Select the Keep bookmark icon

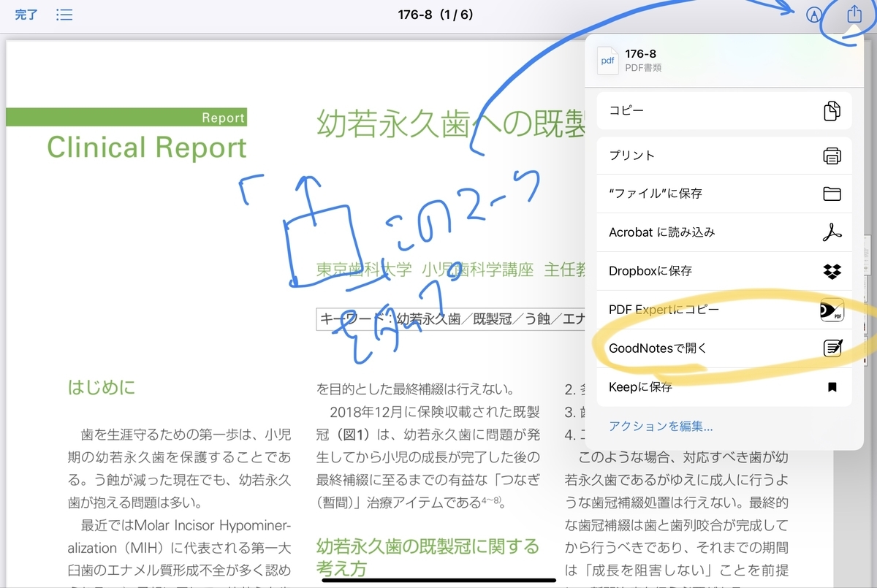(x=832, y=386)
